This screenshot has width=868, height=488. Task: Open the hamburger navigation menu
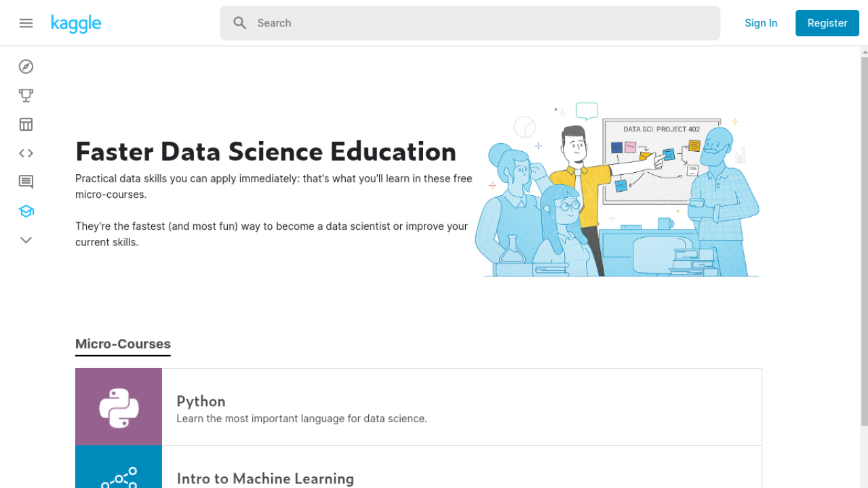pos(26,23)
